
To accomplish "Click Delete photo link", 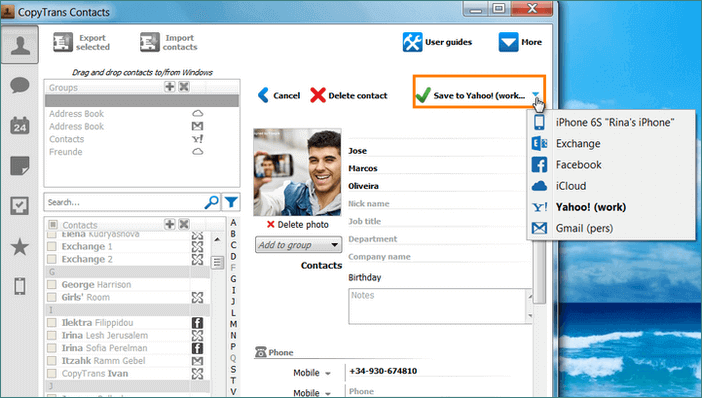I will tap(298, 224).
